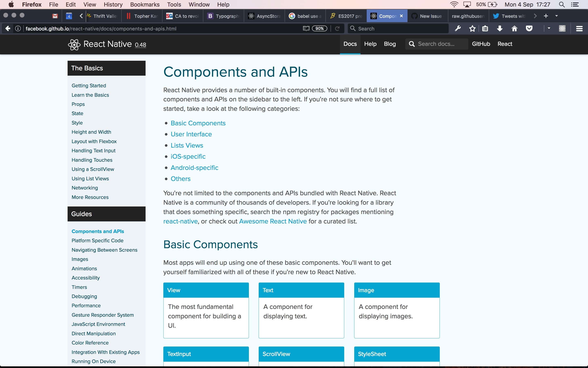Screen dimensions: 588x368
Task: Open the list all tabs dropdown
Action: point(557,16)
